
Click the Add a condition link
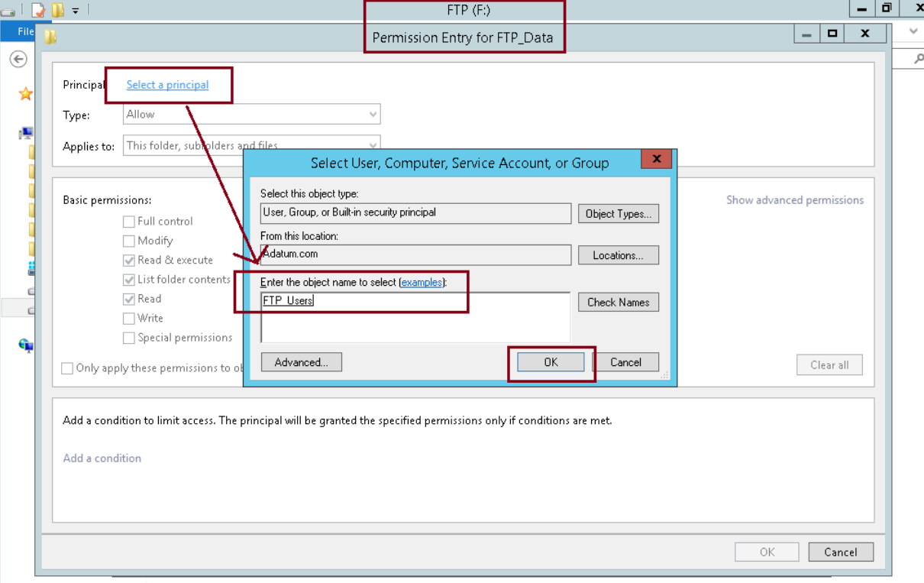point(102,458)
